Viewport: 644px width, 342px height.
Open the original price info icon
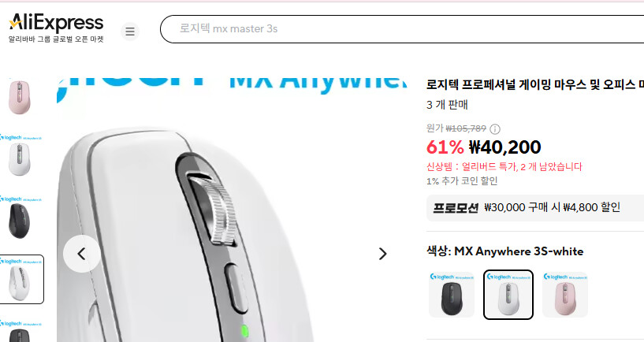coord(495,129)
